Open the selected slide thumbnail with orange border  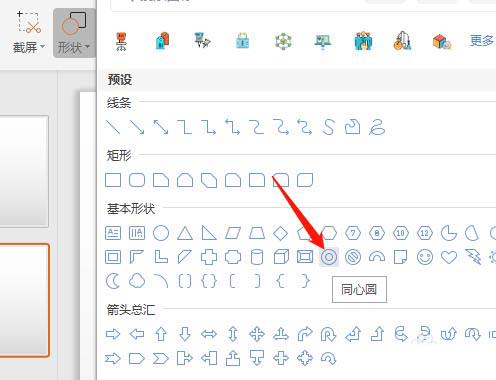tap(25, 301)
